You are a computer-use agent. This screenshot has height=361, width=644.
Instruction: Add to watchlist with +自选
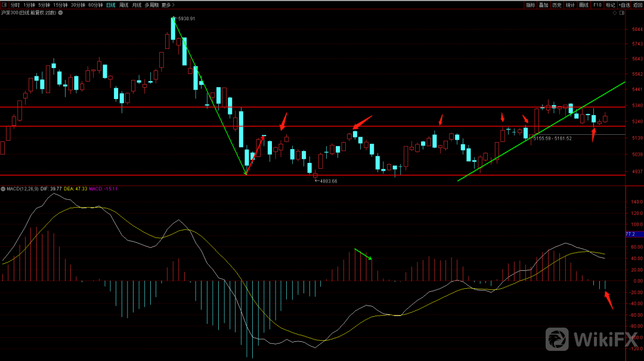(x=624, y=5)
